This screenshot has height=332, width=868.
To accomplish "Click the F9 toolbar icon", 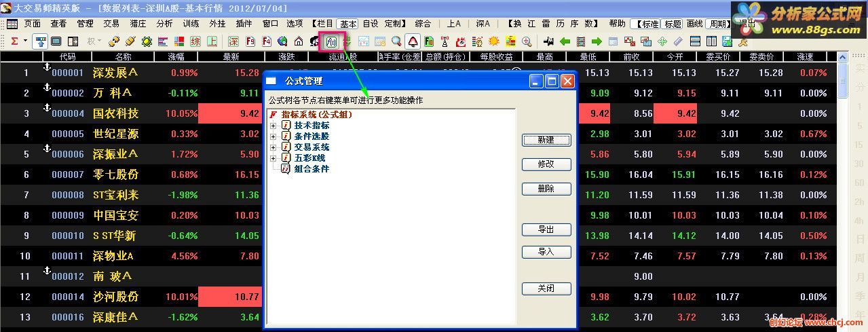I will coord(250,41).
